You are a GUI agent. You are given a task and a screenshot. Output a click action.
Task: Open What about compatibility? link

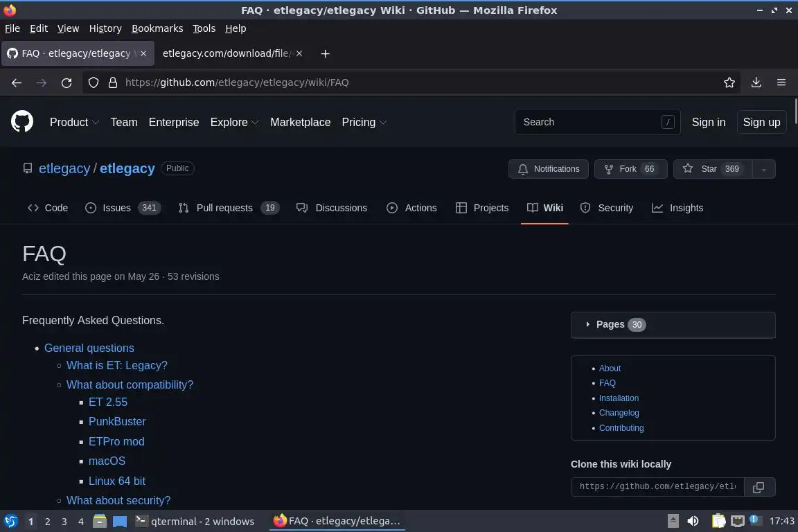click(x=130, y=385)
